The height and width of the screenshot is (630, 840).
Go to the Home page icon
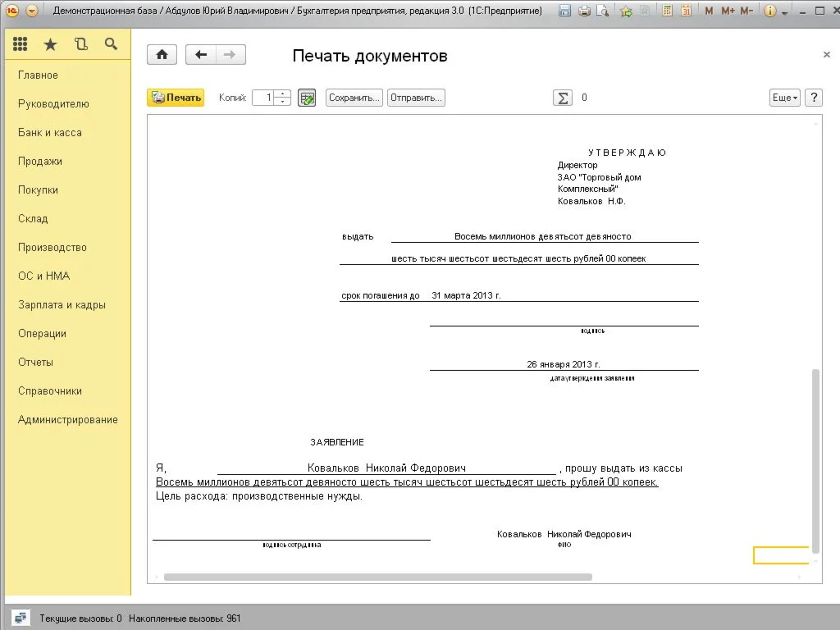coord(162,55)
